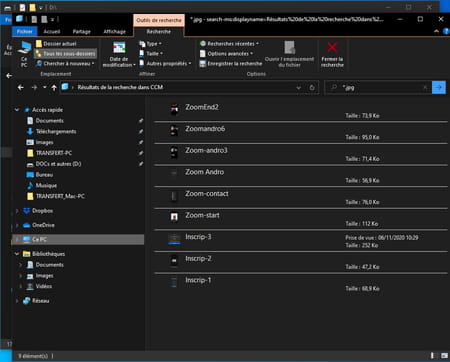Image resolution: width=450 pixels, height=362 pixels.
Task: Click the Inscrip-3 thumbnail
Action: coord(174,239)
